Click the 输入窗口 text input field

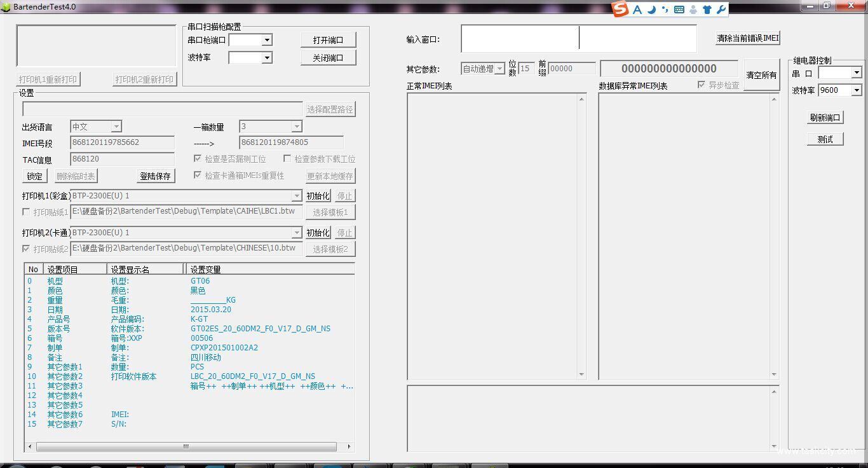(x=578, y=39)
